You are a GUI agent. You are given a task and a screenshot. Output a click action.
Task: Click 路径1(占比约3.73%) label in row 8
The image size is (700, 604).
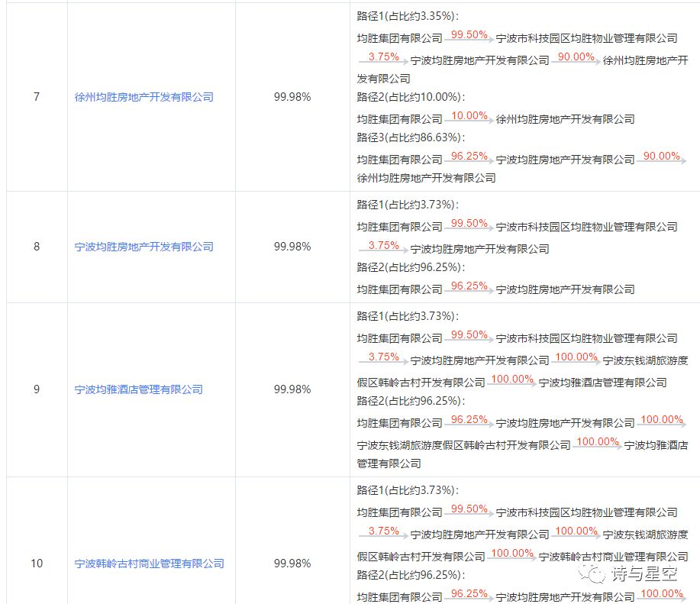pos(408,205)
